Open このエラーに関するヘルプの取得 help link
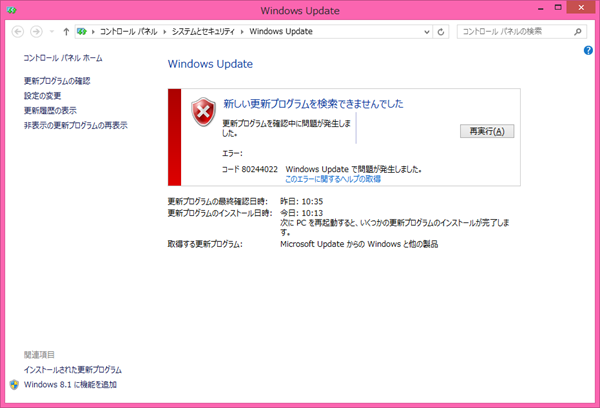600x408 pixels. 333,179
